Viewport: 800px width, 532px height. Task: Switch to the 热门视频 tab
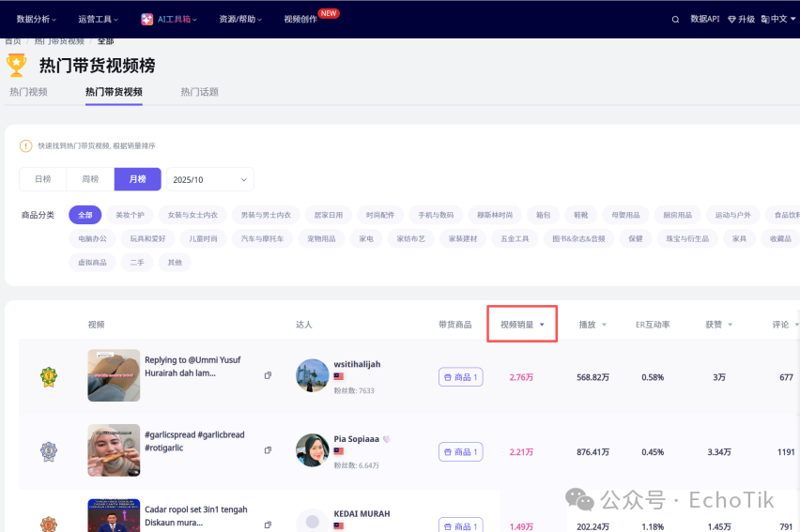[28, 92]
